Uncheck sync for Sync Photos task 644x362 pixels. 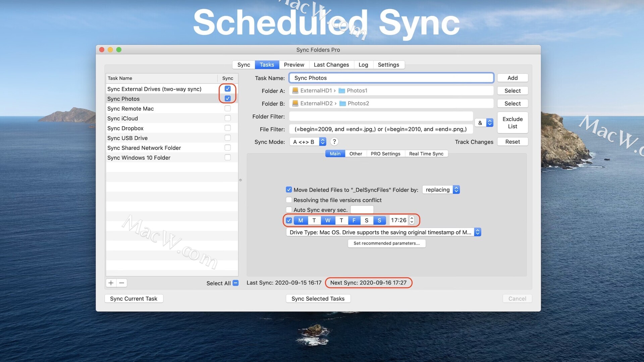(227, 99)
